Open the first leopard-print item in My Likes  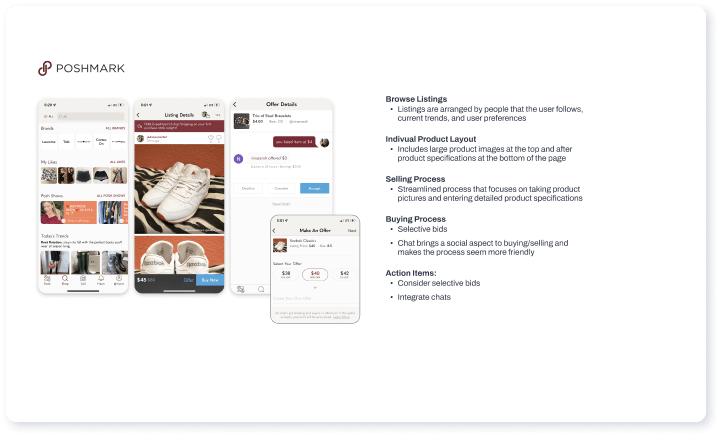point(49,175)
